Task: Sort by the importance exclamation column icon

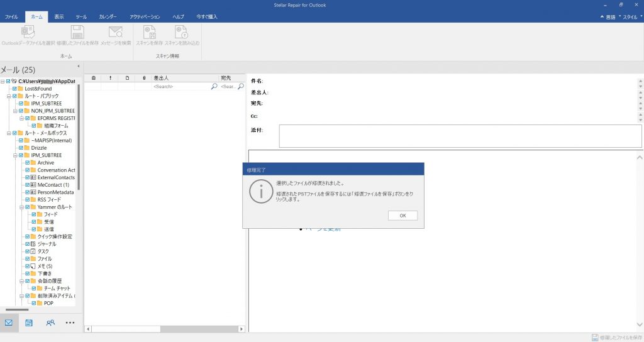Action: click(110, 78)
